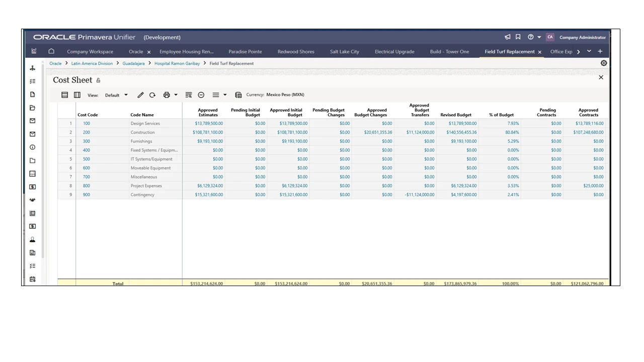The height and width of the screenshot is (362, 644).
Task: Close the Cost Sheet with X
Action: tap(601, 77)
